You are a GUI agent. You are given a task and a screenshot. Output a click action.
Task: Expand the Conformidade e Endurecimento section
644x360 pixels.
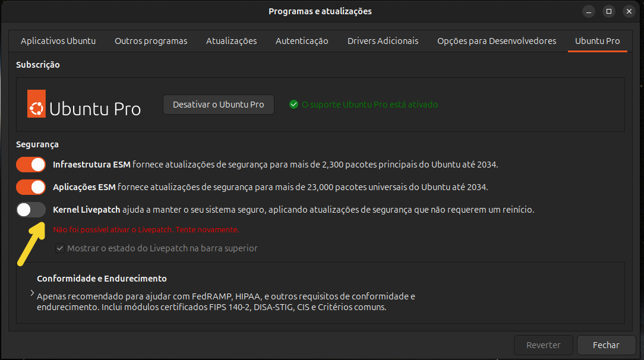point(31,293)
